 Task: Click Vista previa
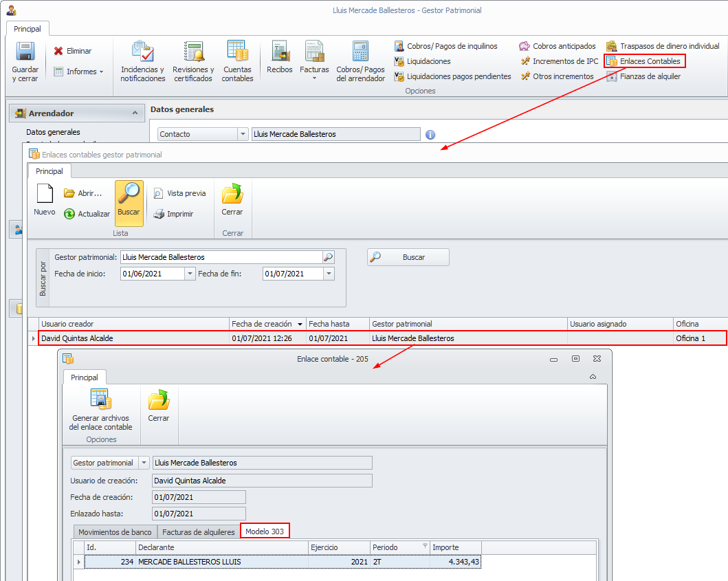coord(179,193)
